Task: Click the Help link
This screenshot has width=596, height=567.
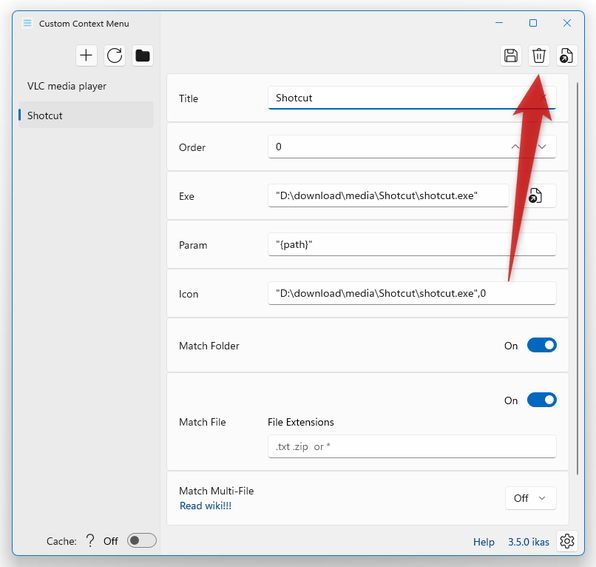Action: coord(483,542)
